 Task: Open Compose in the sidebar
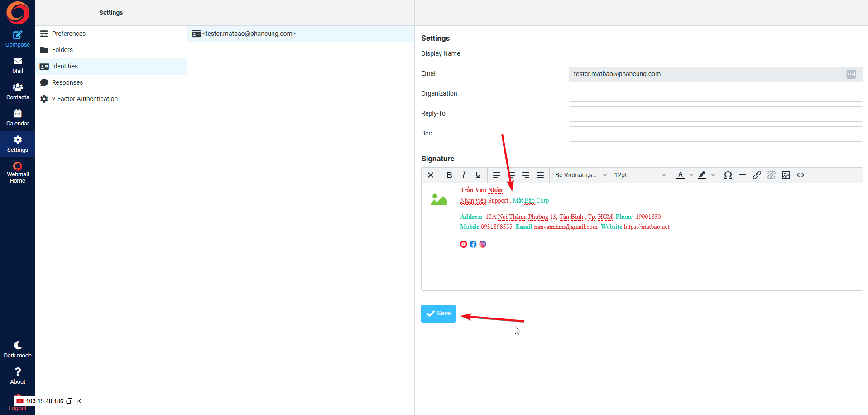(18, 39)
